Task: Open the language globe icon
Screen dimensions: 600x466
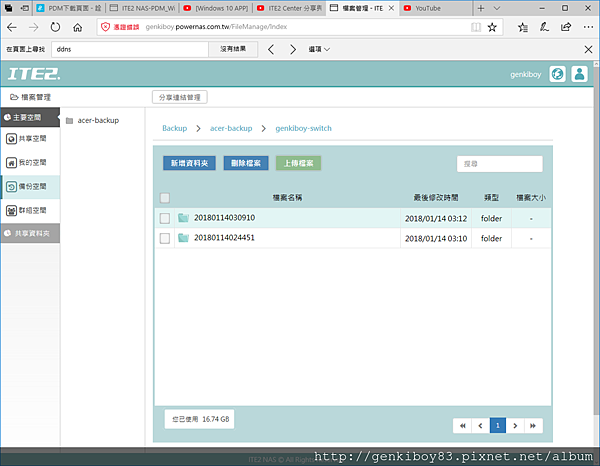Action: coord(558,74)
